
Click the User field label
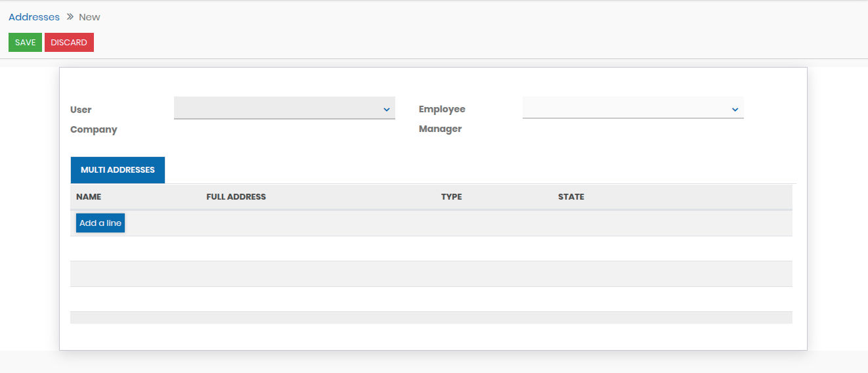click(x=81, y=110)
